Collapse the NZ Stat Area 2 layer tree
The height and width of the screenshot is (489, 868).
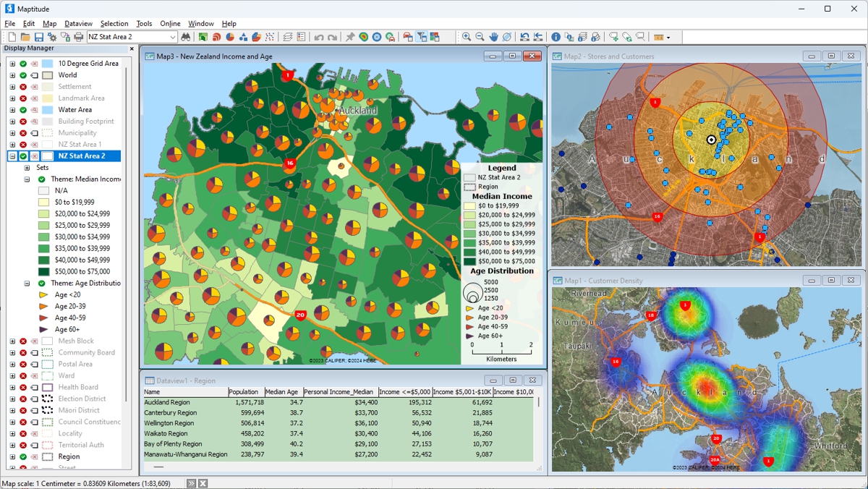(12, 156)
